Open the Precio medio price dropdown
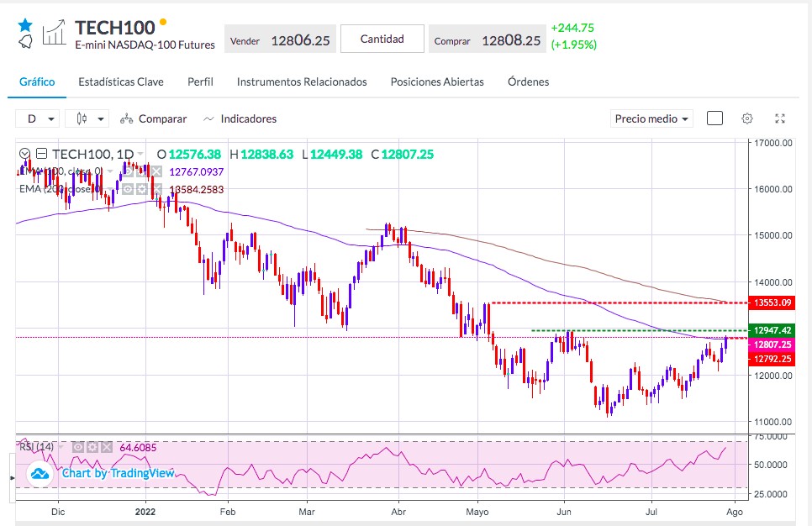Image resolution: width=812 pixels, height=526 pixels. [x=651, y=118]
